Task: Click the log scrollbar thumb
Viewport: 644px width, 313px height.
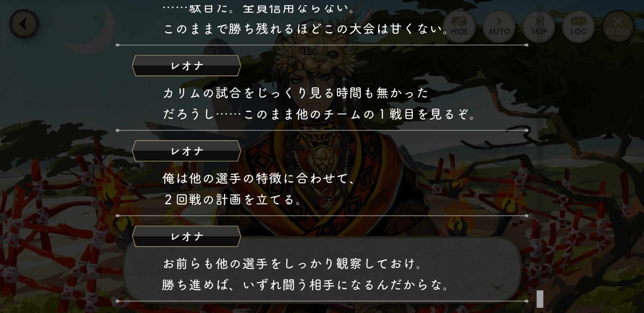Action: click(x=540, y=299)
